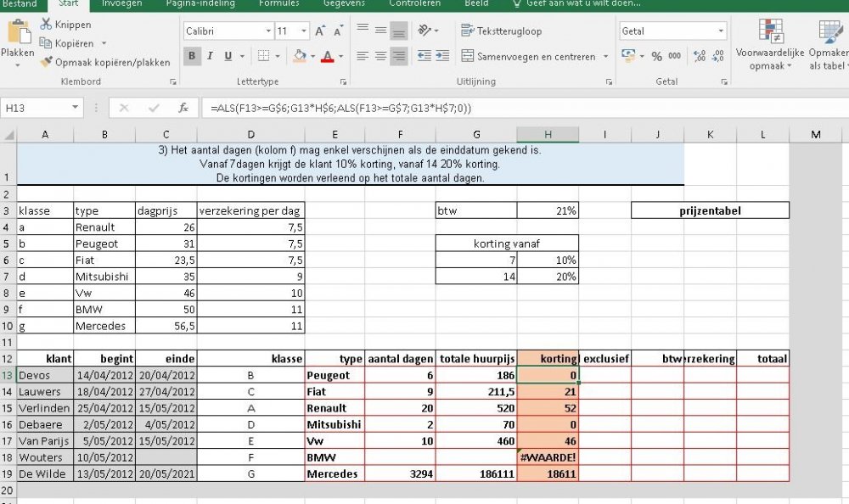Click the increase font size icon
Screen dimensions: 849x504
(x=320, y=31)
